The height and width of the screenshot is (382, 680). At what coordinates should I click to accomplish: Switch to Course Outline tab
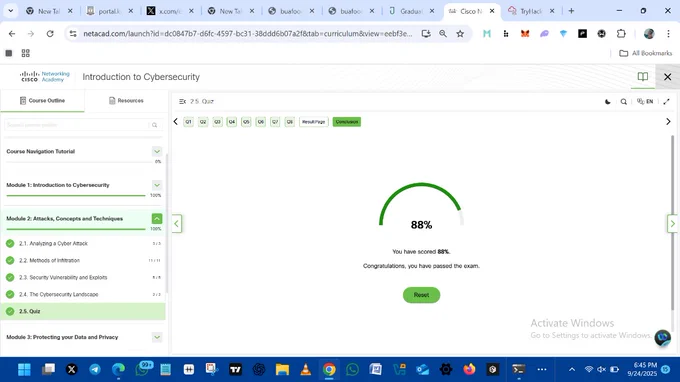(42, 101)
